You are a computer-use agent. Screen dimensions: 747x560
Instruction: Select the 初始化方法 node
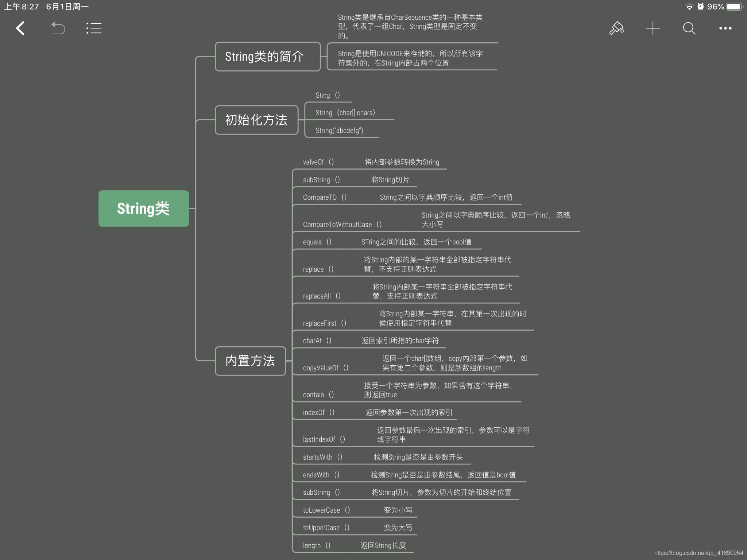(256, 120)
